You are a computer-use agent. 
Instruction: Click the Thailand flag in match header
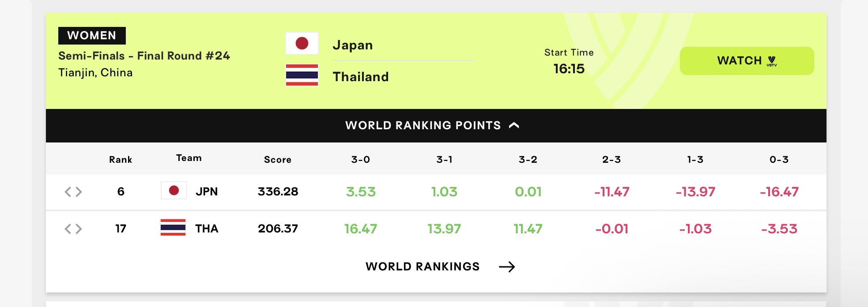coord(302,75)
